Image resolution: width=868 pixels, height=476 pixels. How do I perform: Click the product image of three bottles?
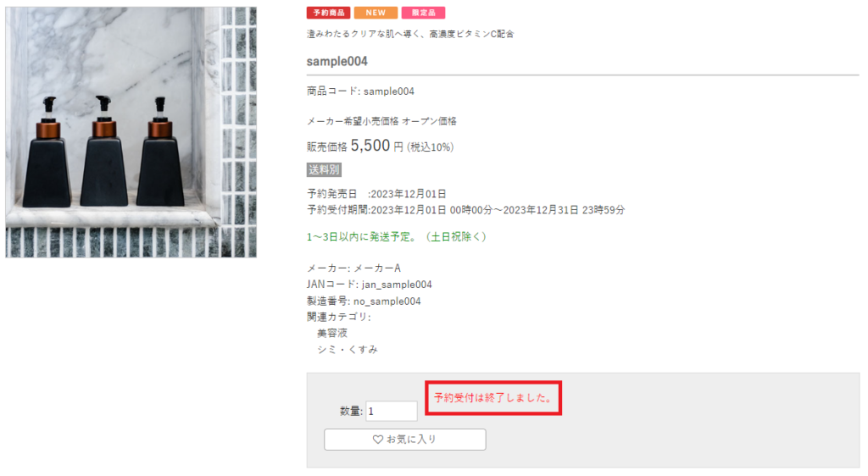point(131,132)
